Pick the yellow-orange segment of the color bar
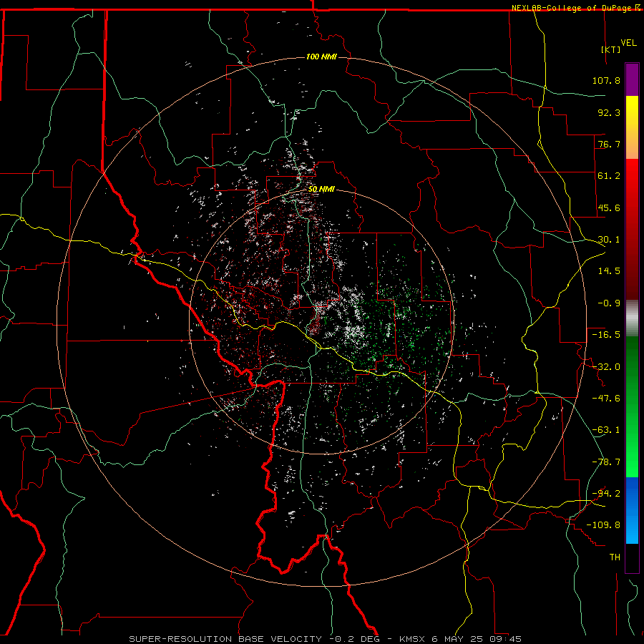Viewport: 644px width, 644px height. click(x=632, y=127)
